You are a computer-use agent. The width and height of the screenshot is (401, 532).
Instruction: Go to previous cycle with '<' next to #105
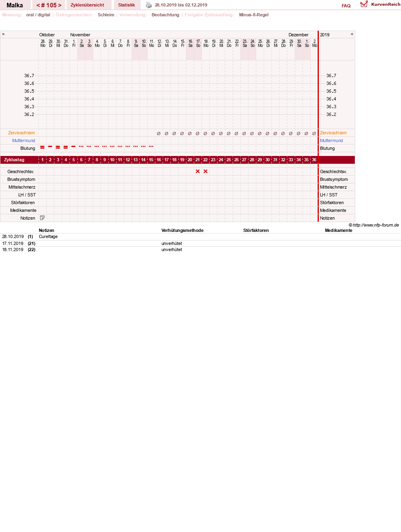(38, 5)
